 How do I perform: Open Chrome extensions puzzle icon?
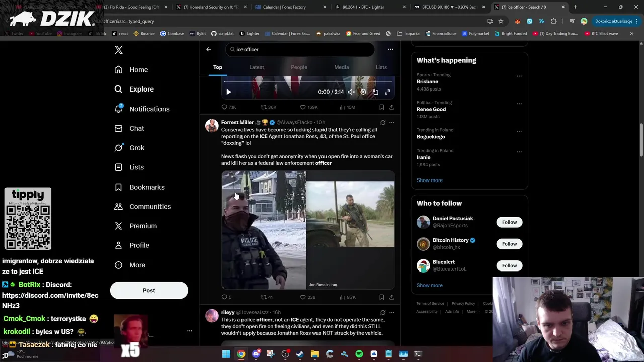[554, 21]
